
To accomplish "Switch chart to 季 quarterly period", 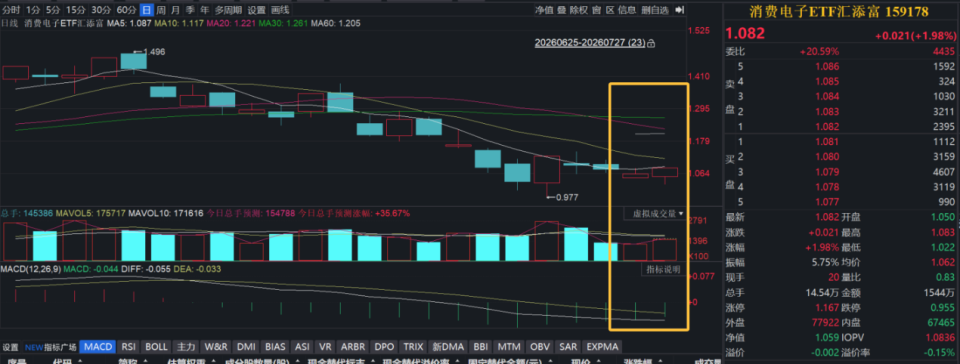I will tap(190, 10).
